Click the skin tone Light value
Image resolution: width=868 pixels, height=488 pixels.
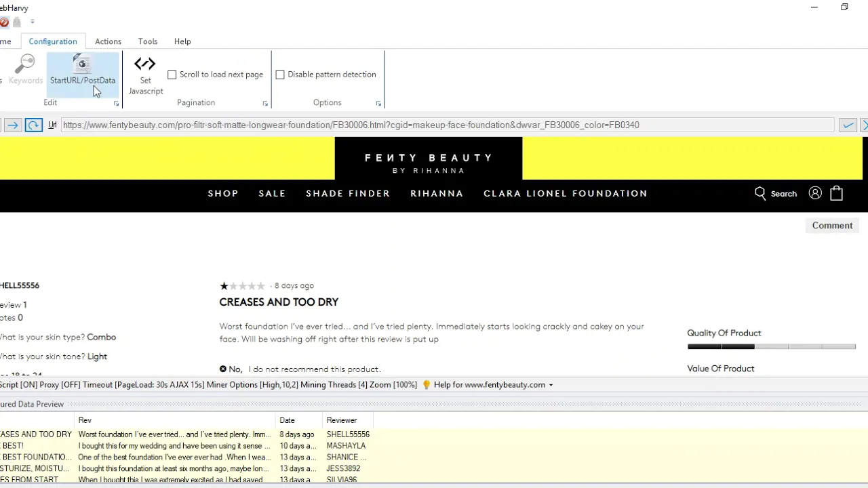coord(97,357)
